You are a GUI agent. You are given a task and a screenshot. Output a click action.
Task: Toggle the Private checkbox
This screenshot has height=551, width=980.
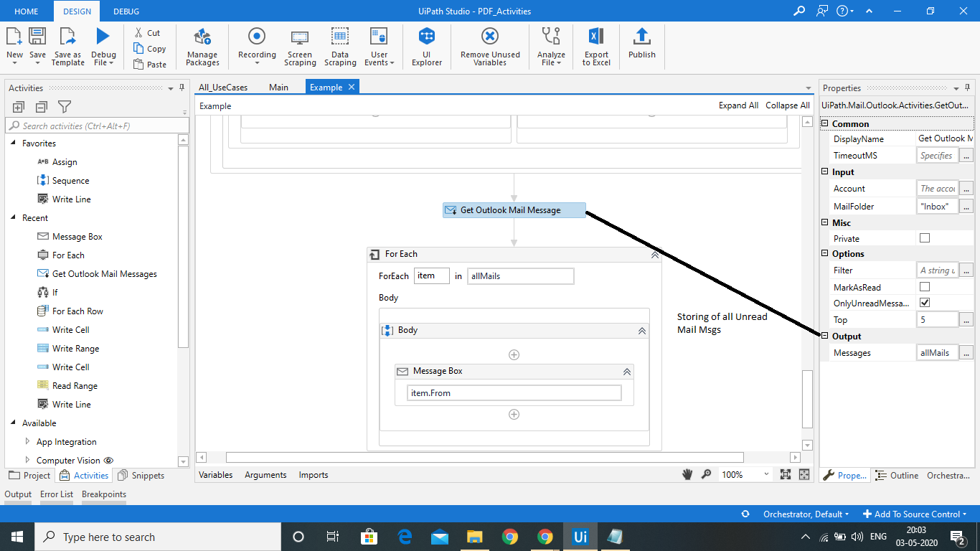pos(925,238)
